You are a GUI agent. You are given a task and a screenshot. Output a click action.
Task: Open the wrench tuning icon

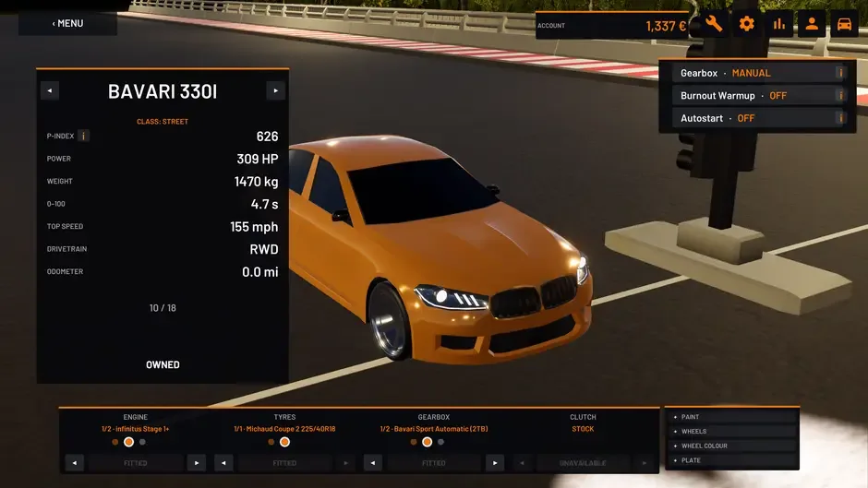[714, 24]
